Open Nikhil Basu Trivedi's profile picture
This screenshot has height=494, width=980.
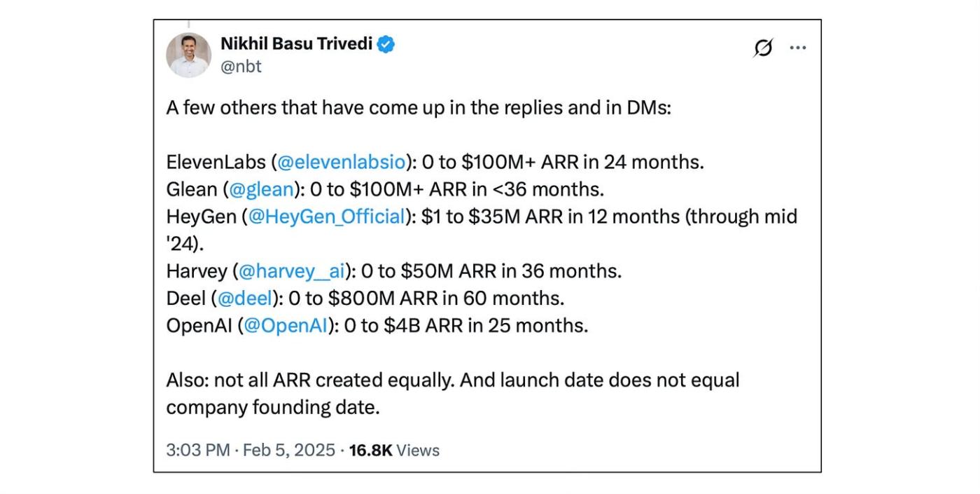point(188,55)
